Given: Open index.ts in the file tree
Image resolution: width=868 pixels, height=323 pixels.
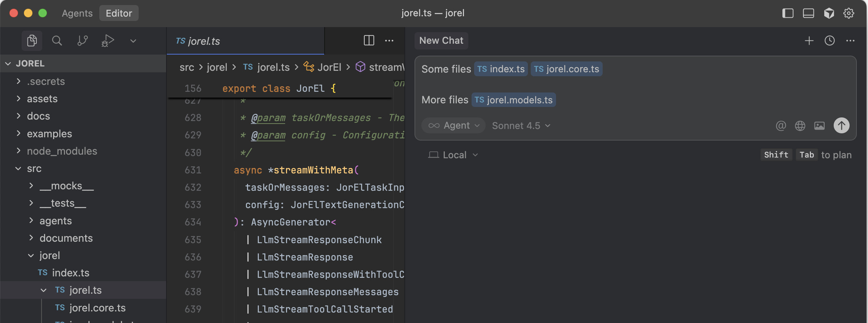Looking at the screenshot, I should click(x=70, y=273).
